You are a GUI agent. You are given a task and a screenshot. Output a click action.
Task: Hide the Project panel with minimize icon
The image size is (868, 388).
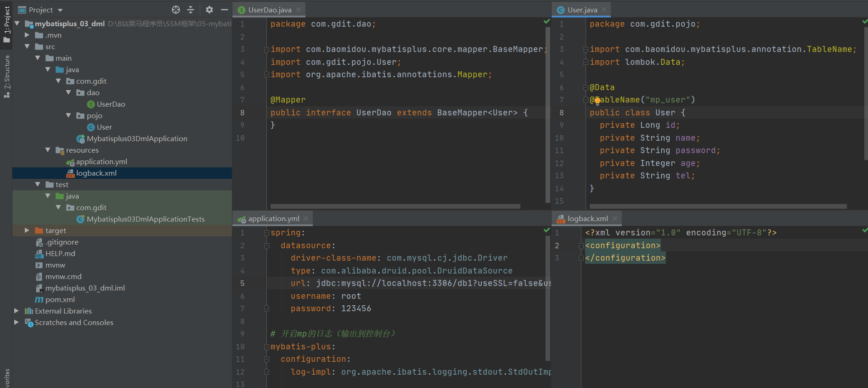(224, 10)
